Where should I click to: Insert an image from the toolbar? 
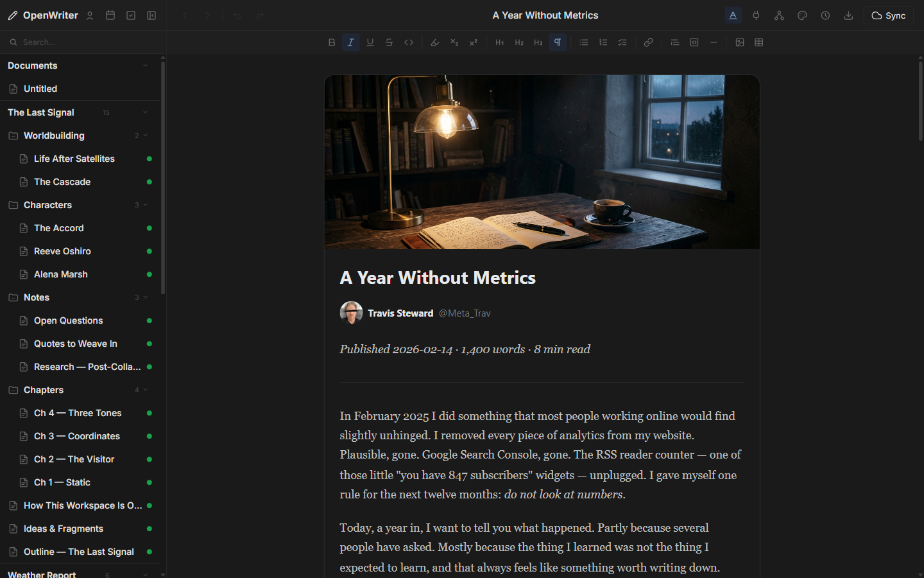740,42
